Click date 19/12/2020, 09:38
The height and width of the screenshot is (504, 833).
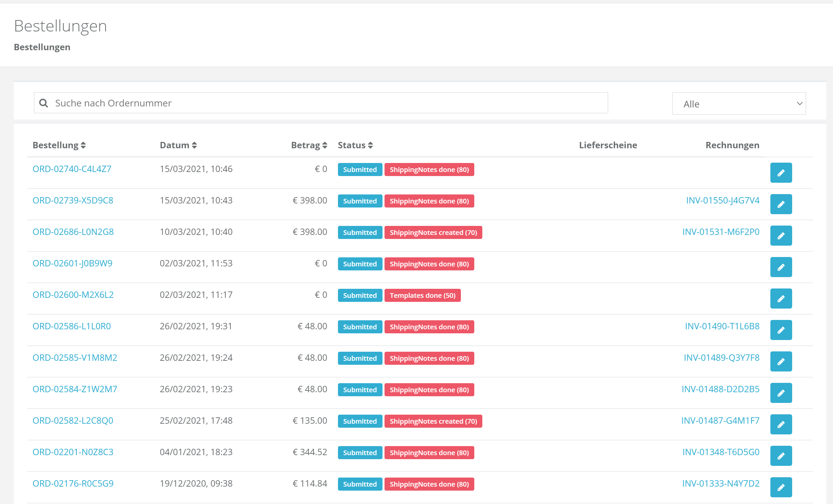[196, 483]
